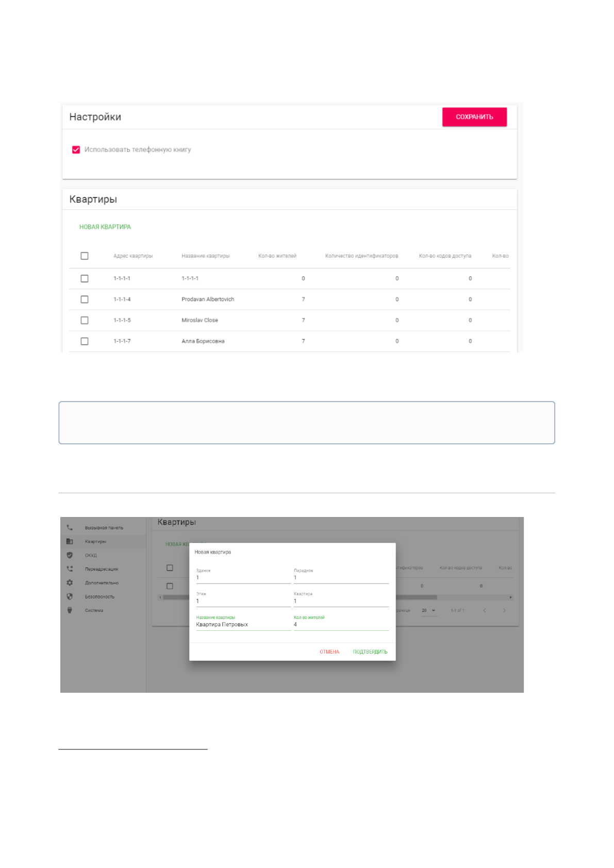Tick the checkbox for apartment 1-1-1-7

[x=85, y=341]
